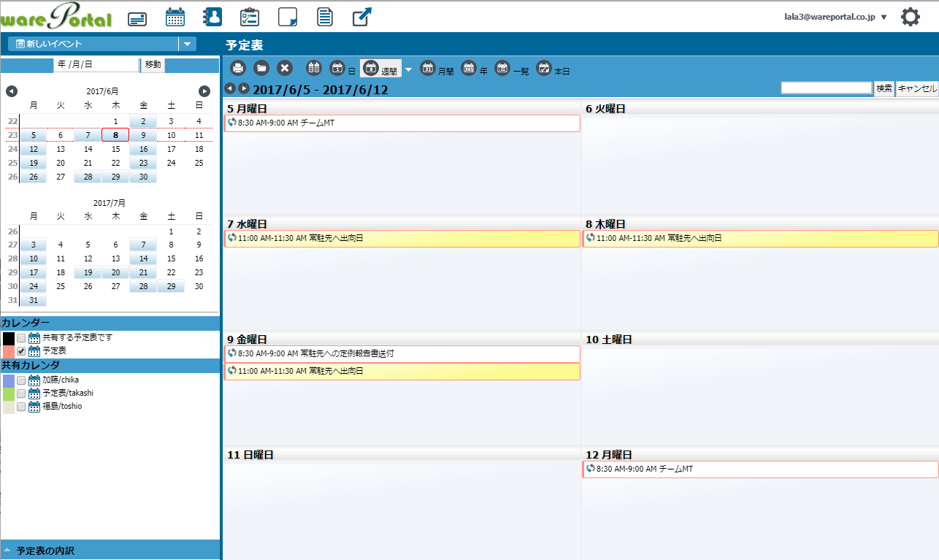
Task: Open the tasks checklist icon
Action: coord(250,17)
